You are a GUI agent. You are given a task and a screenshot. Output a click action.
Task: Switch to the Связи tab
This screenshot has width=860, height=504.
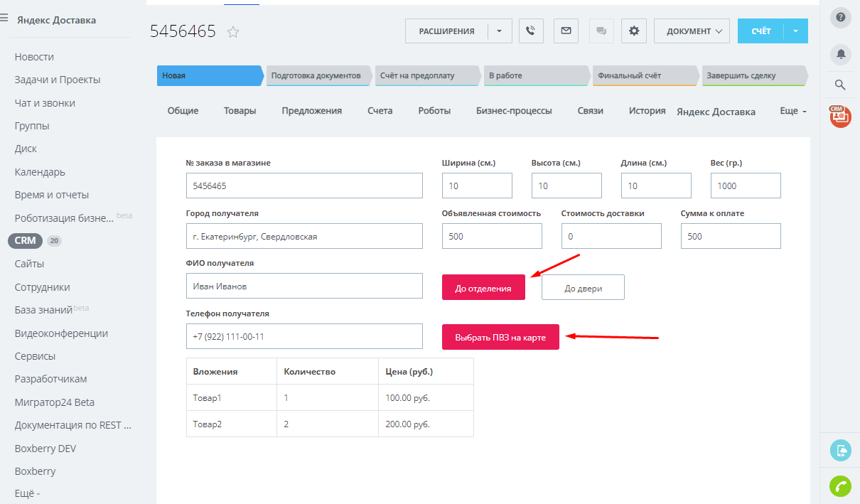coord(590,111)
